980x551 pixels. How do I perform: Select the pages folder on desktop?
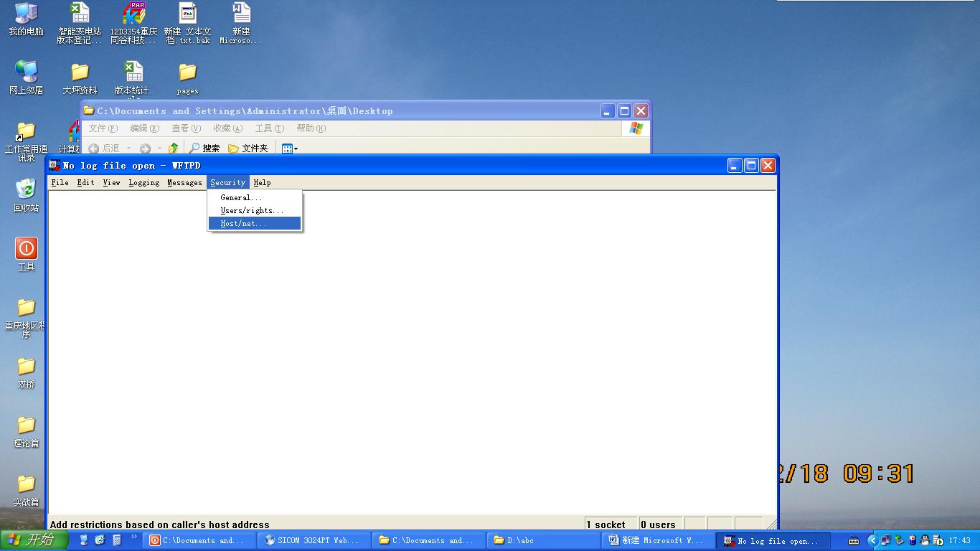coord(187,73)
